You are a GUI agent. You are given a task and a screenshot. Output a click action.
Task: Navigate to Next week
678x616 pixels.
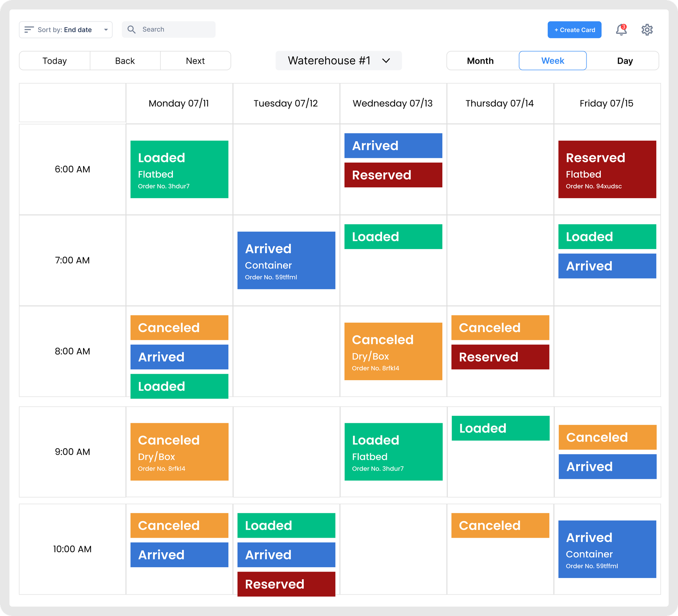(195, 61)
